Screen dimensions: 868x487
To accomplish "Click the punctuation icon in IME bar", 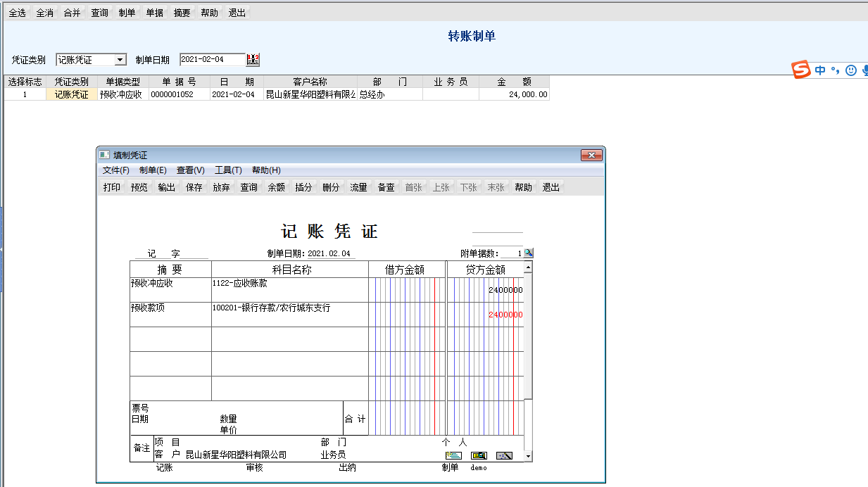I will [x=836, y=70].
